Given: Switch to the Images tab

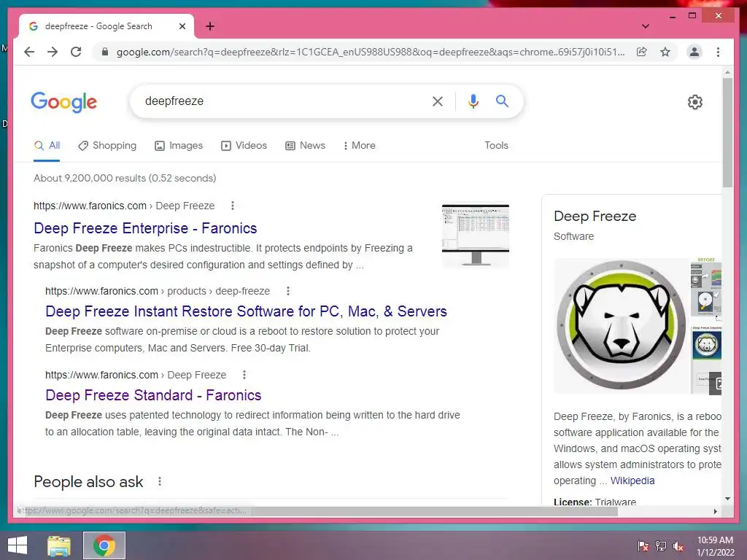Looking at the screenshot, I should pos(179,146).
